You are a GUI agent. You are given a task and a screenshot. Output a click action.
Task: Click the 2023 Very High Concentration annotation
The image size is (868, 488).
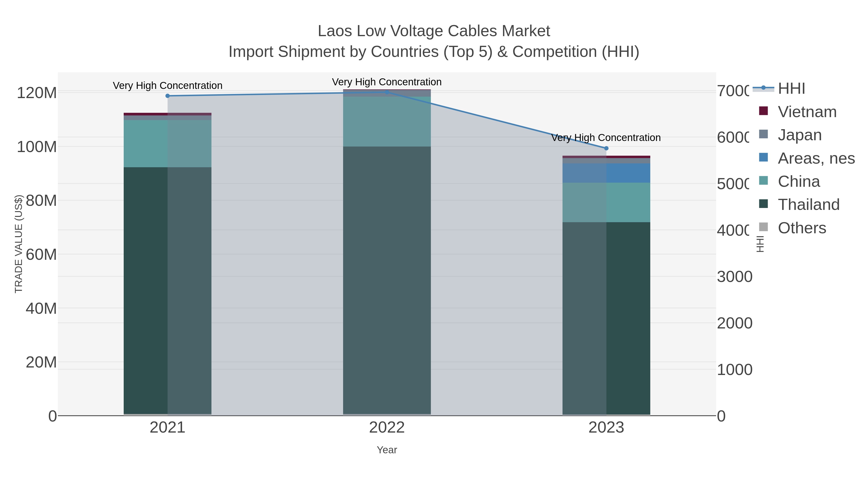click(x=606, y=138)
